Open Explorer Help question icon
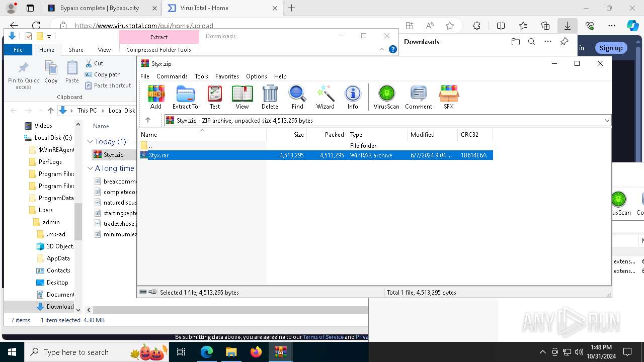This screenshot has width=644, height=362. click(393, 49)
